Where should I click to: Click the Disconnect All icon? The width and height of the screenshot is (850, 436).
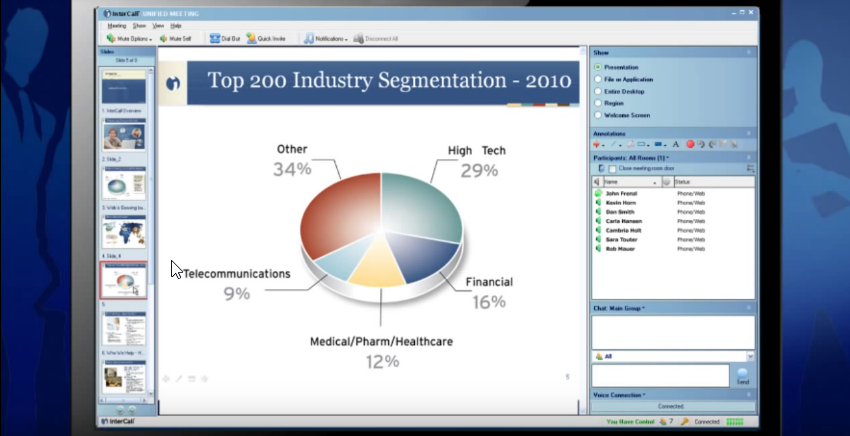(359, 39)
